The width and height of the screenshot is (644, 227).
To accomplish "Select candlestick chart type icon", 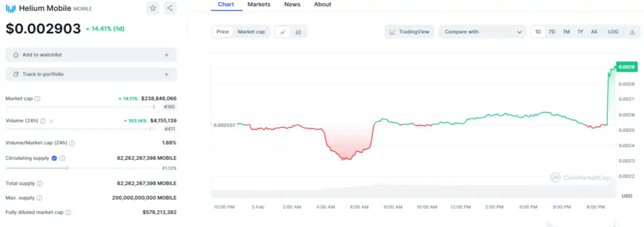I will (x=298, y=32).
